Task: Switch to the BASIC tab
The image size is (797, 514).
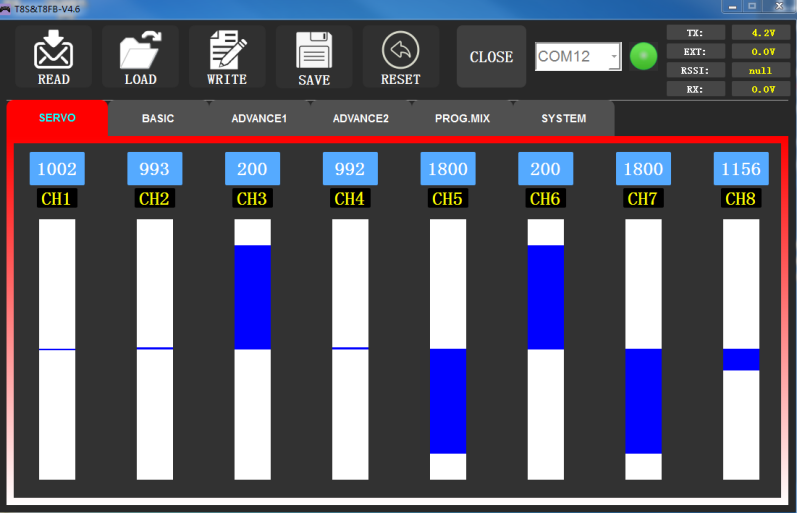Action: (158, 118)
